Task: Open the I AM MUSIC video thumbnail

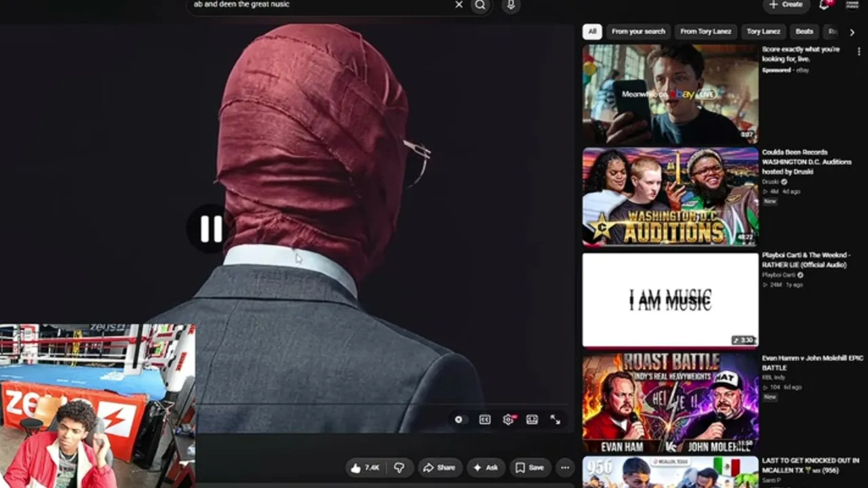Action: [x=670, y=300]
